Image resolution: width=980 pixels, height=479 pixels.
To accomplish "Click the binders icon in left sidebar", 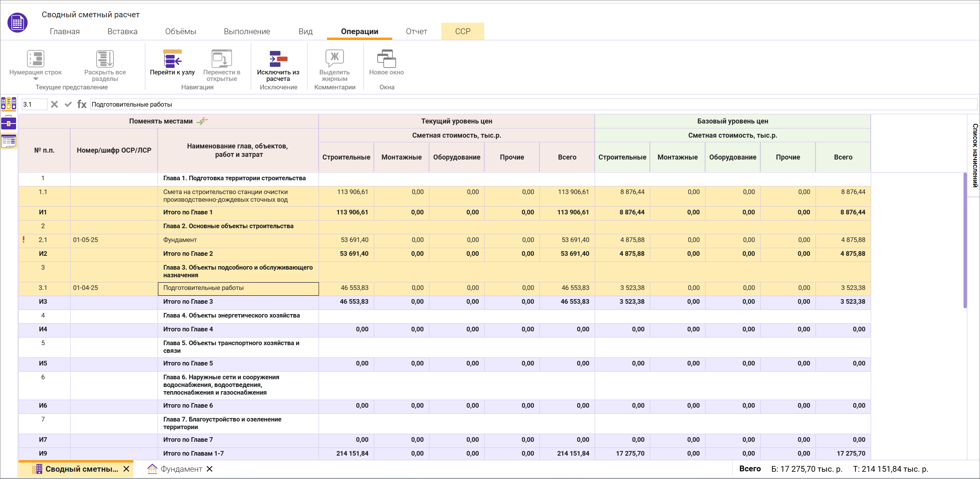I will click(x=8, y=104).
